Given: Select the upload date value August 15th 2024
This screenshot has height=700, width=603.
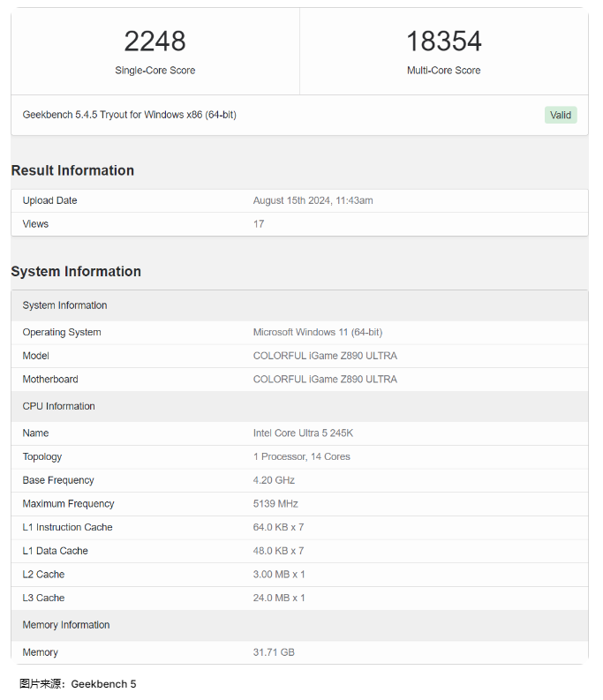Looking at the screenshot, I should tap(313, 200).
